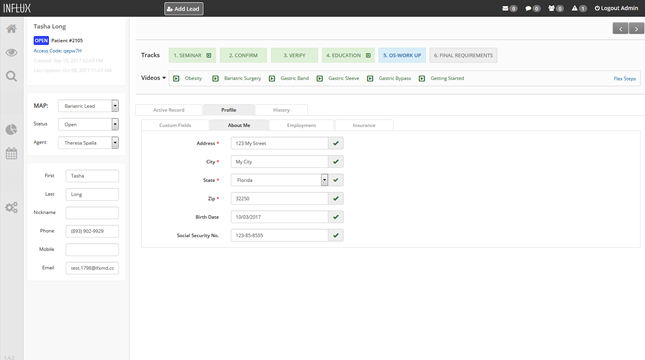This screenshot has width=645, height=360.
Task: Open the MAP Bariatric Lead dropdown
Action: point(88,106)
